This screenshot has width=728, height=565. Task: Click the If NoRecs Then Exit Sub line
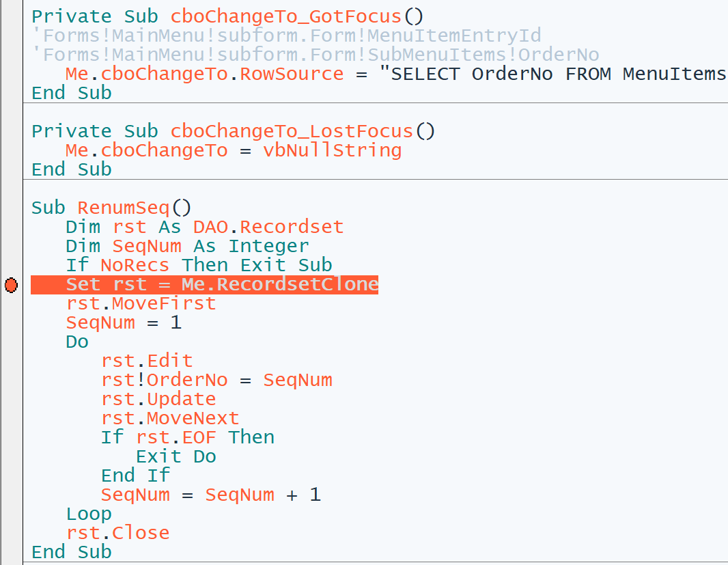click(199, 265)
